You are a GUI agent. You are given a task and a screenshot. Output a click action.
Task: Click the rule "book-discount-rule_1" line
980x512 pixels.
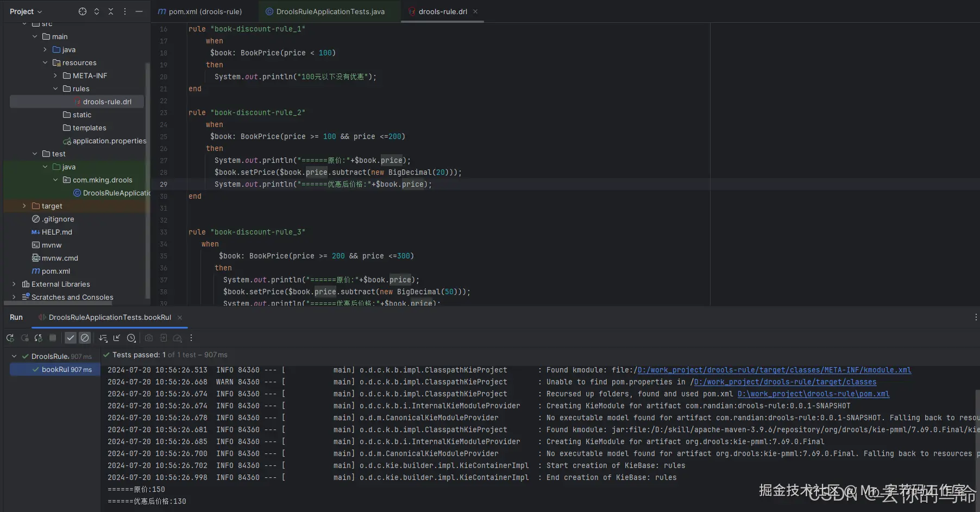tap(247, 29)
